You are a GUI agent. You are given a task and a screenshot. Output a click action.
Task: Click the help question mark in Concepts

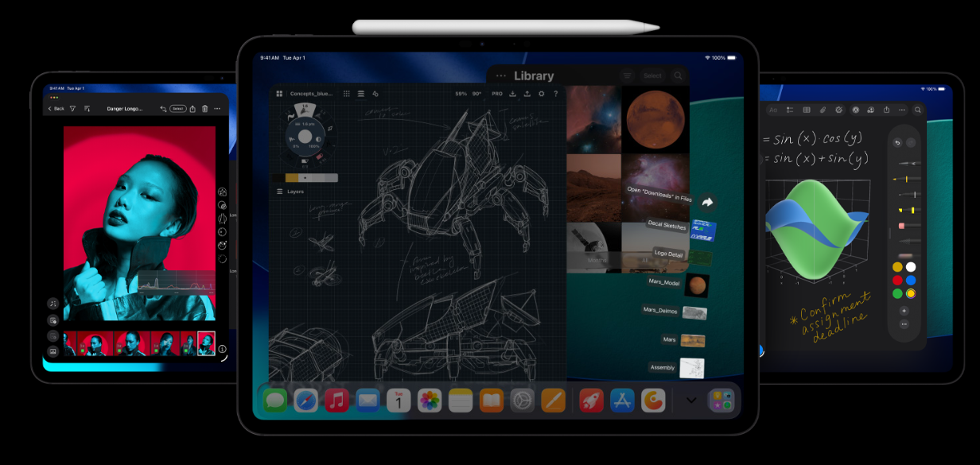point(555,94)
